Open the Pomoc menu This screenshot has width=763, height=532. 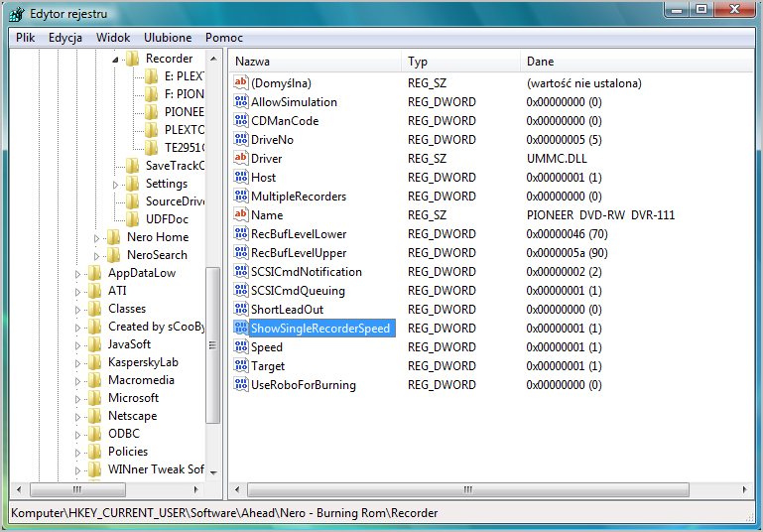(x=224, y=38)
